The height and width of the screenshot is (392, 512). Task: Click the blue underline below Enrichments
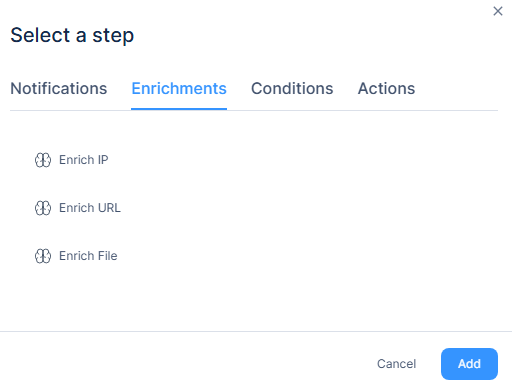tap(179, 109)
